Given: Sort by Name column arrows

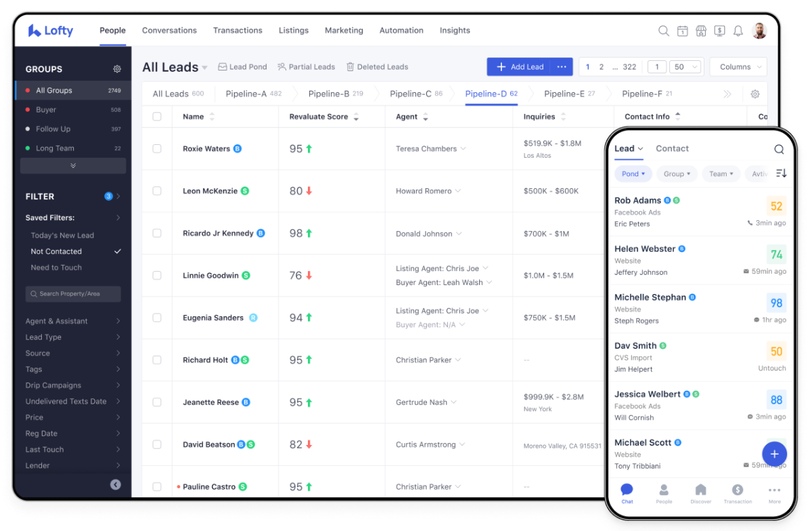Looking at the screenshot, I should pyautogui.click(x=212, y=117).
